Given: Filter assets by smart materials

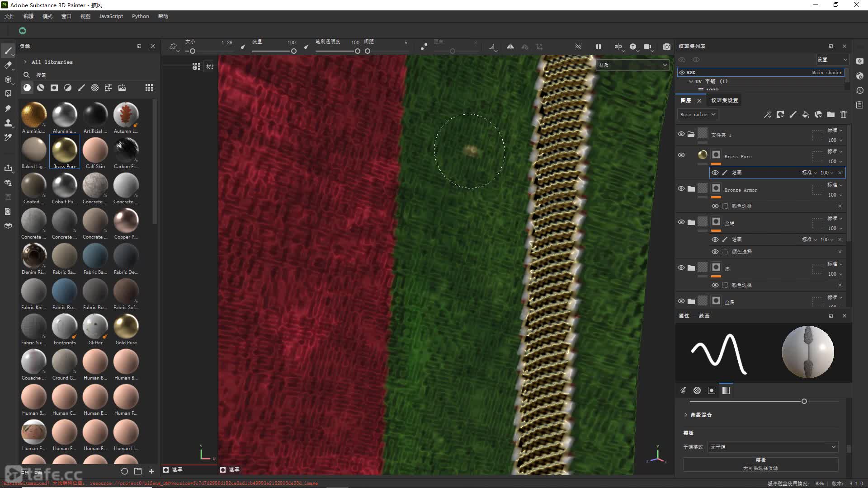Looking at the screenshot, I should 41,88.
